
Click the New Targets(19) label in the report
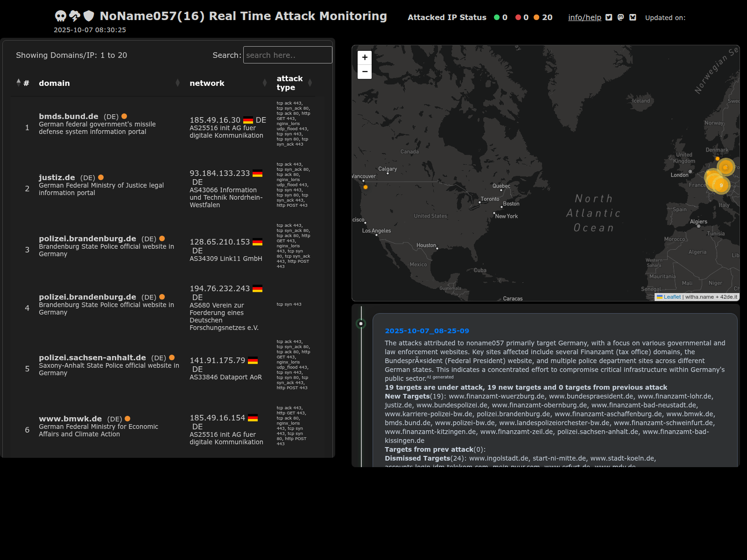pyautogui.click(x=415, y=396)
